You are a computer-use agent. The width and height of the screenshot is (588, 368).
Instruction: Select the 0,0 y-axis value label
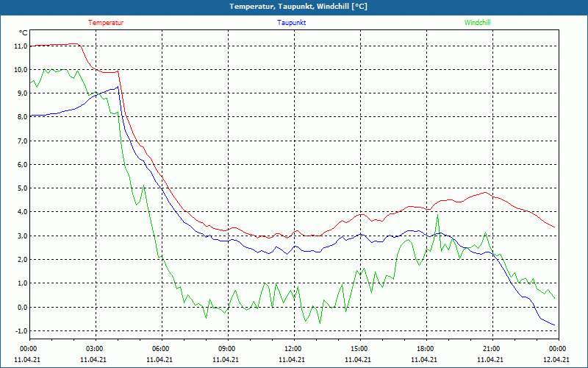pyautogui.click(x=21, y=307)
